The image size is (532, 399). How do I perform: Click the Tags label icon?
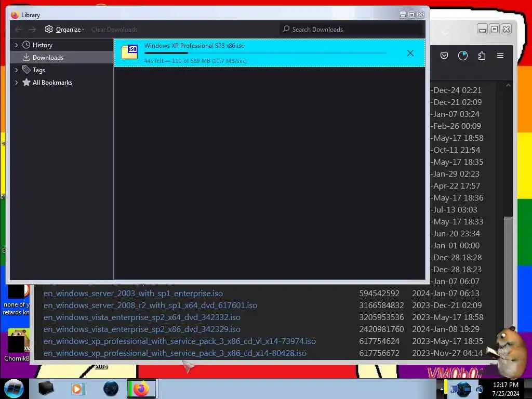click(26, 70)
